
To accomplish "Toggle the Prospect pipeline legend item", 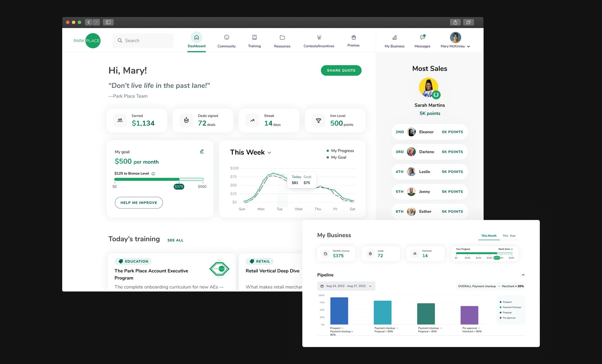I will pos(506,302).
